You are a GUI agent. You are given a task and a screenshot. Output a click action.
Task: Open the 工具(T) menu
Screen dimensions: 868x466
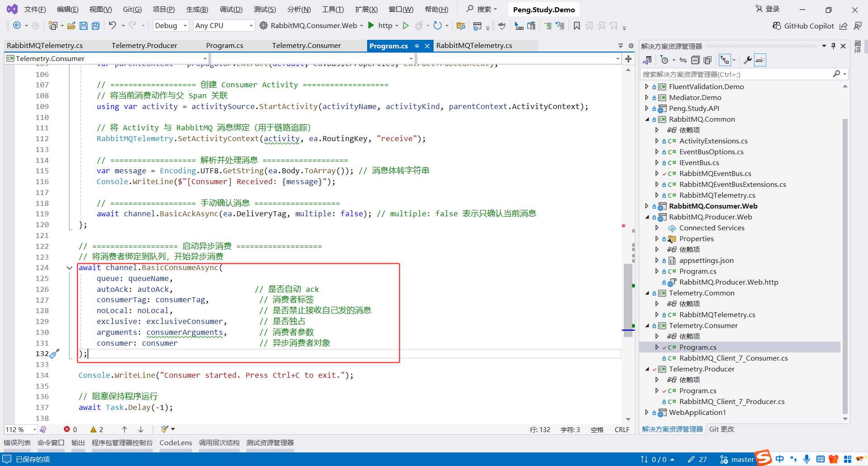click(x=333, y=9)
